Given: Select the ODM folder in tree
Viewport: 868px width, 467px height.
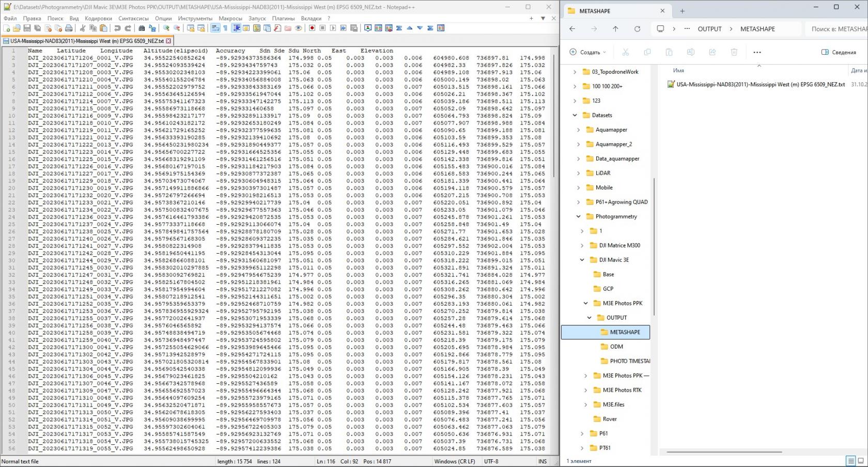Looking at the screenshot, I should 616,347.
